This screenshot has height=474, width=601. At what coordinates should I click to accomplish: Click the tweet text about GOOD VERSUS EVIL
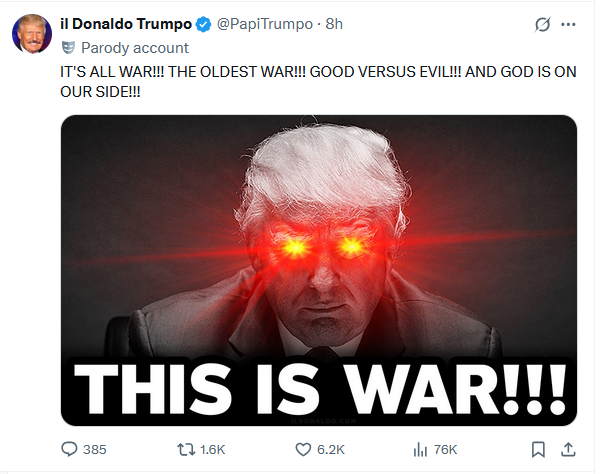(x=318, y=82)
